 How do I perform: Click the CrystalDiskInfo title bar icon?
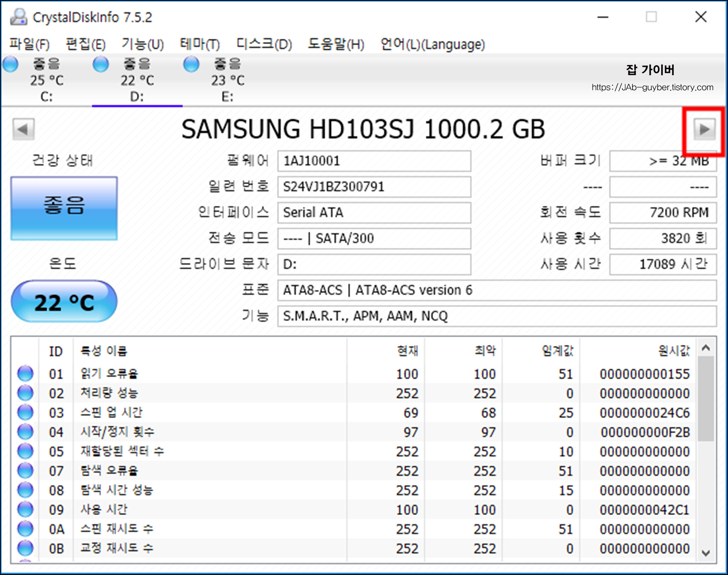coord(19,17)
